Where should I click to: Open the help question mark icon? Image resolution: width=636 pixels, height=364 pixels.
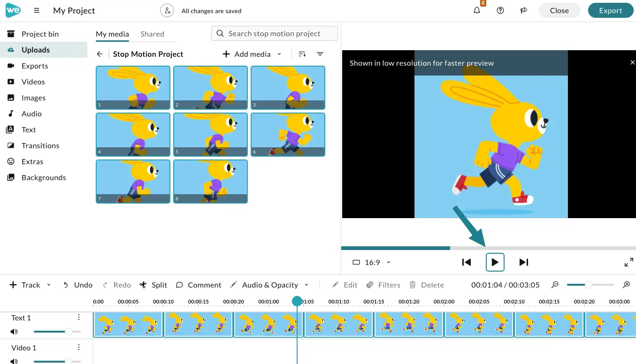point(500,10)
